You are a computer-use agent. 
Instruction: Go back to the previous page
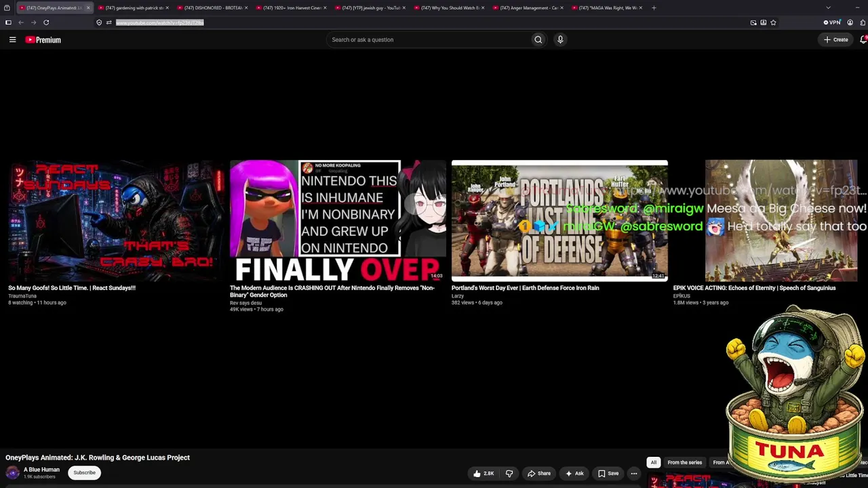pos(21,22)
